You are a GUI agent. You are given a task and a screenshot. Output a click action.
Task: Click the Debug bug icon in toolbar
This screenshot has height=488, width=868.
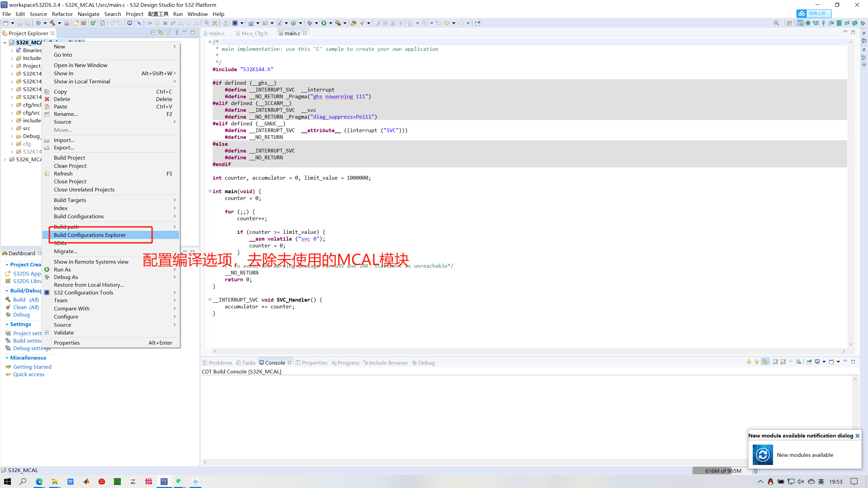coord(309,23)
